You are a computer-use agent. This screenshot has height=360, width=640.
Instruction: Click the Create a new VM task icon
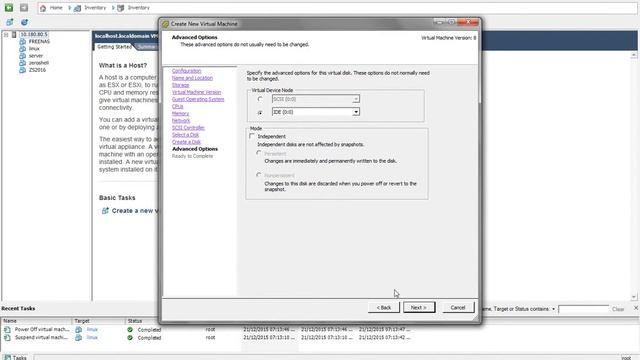click(105, 211)
